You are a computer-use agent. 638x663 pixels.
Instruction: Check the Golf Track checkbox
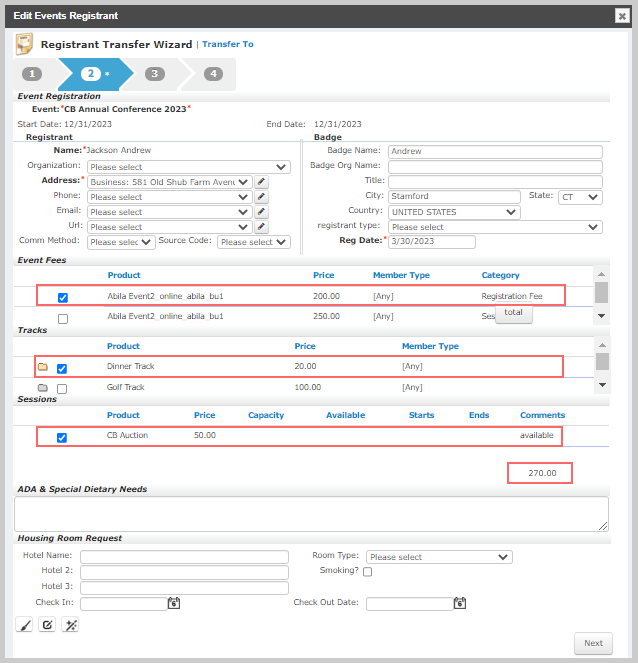pos(62,389)
